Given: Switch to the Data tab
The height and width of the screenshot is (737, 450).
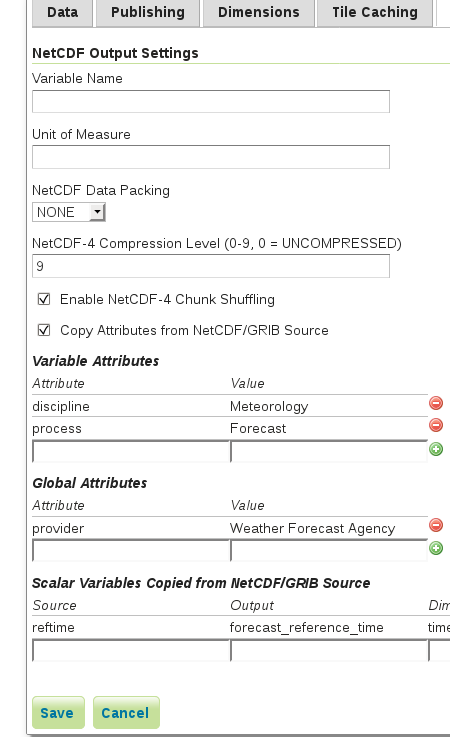Looking at the screenshot, I should coord(63,12).
